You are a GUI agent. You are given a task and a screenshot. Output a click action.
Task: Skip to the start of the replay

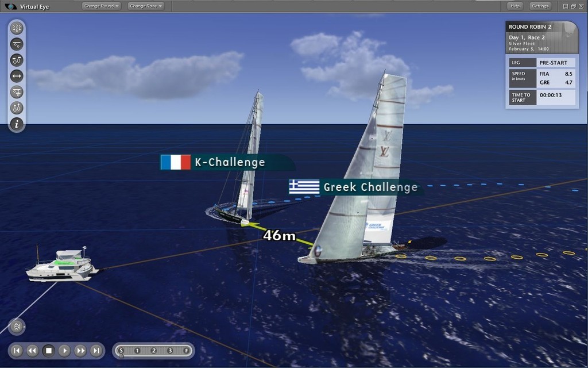click(x=17, y=350)
